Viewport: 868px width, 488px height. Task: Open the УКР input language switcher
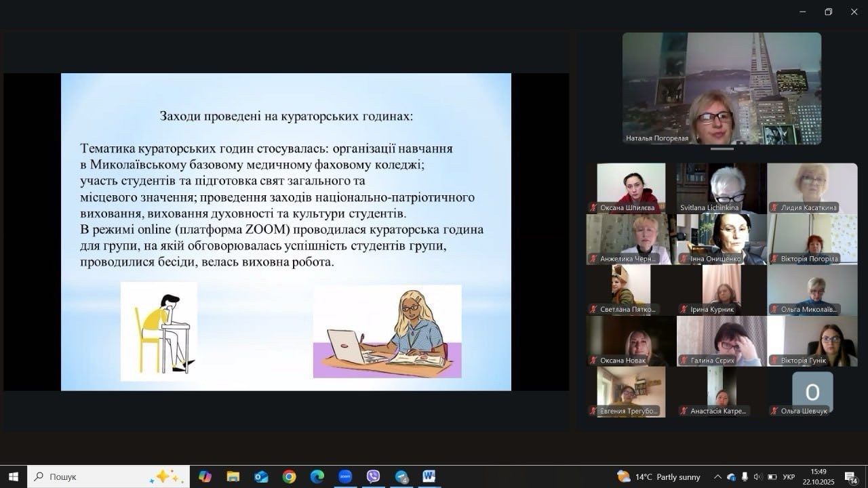789,476
